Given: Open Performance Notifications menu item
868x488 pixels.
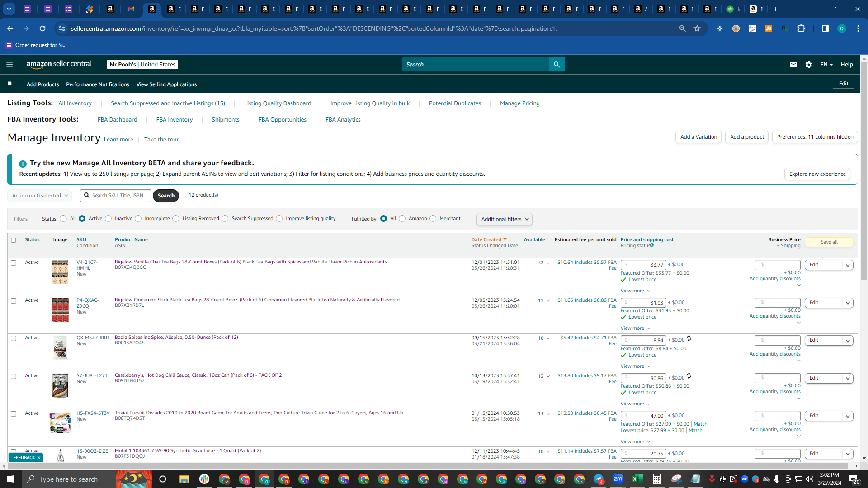Looking at the screenshot, I should (98, 84).
